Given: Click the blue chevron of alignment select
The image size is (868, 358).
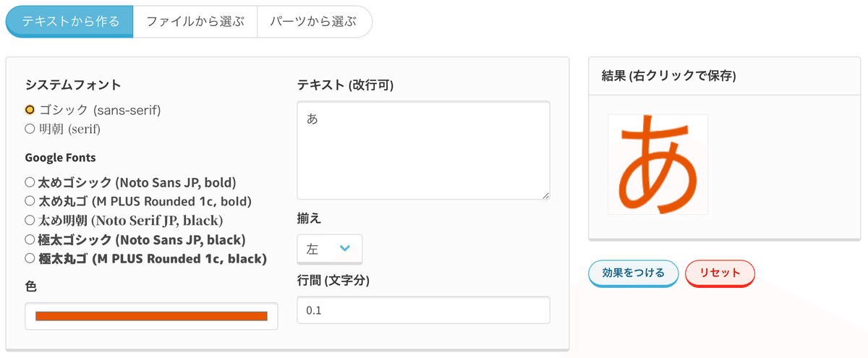Looking at the screenshot, I should (x=345, y=248).
